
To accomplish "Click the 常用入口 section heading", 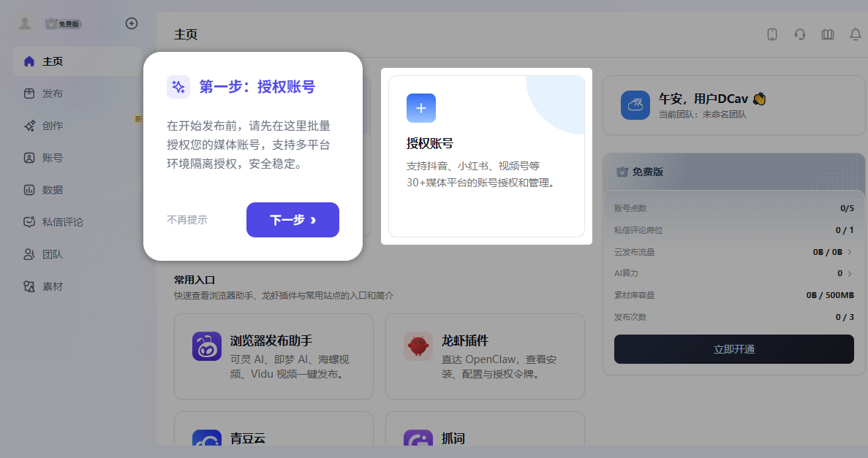I will pos(195,280).
